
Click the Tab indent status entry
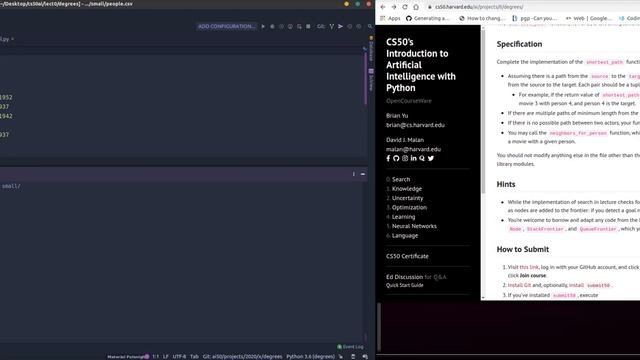click(x=194, y=357)
